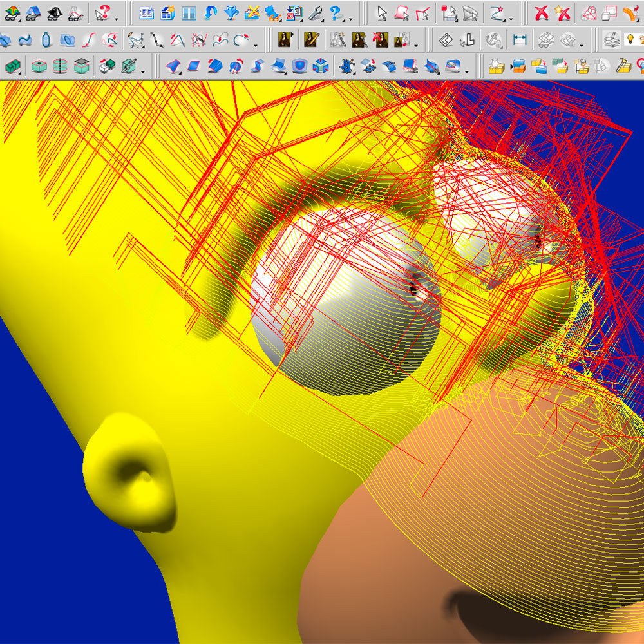This screenshot has width=644, height=644.
Task: Expand dropdown arrow after the blue surface tools
Action: coord(466,71)
